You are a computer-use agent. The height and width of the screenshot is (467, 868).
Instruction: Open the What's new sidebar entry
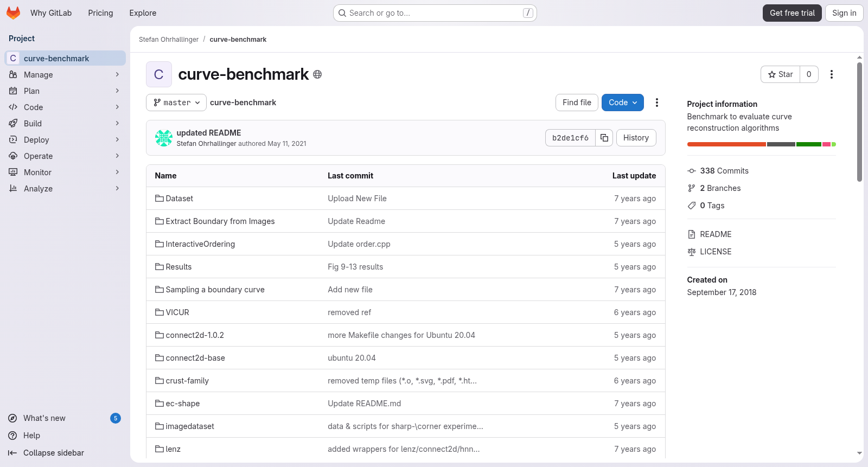[65, 418]
